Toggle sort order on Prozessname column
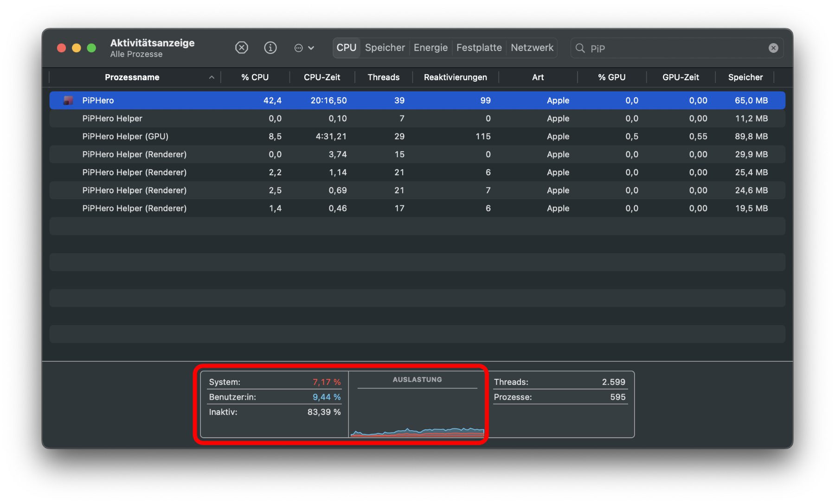 [132, 77]
